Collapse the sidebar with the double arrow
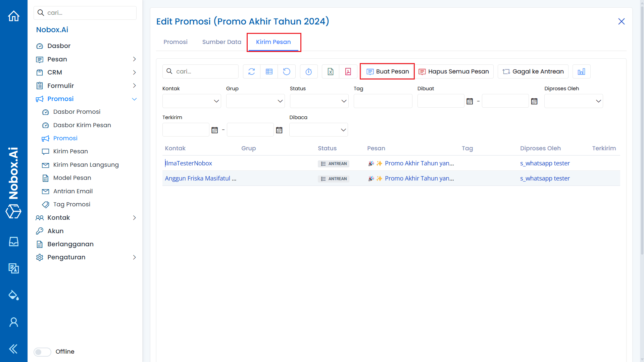The height and width of the screenshot is (362, 644). (x=14, y=349)
